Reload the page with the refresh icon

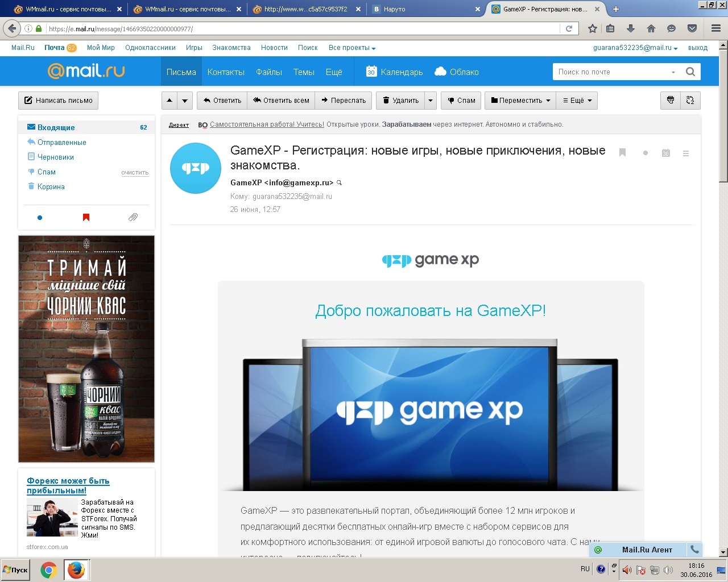pos(569,28)
